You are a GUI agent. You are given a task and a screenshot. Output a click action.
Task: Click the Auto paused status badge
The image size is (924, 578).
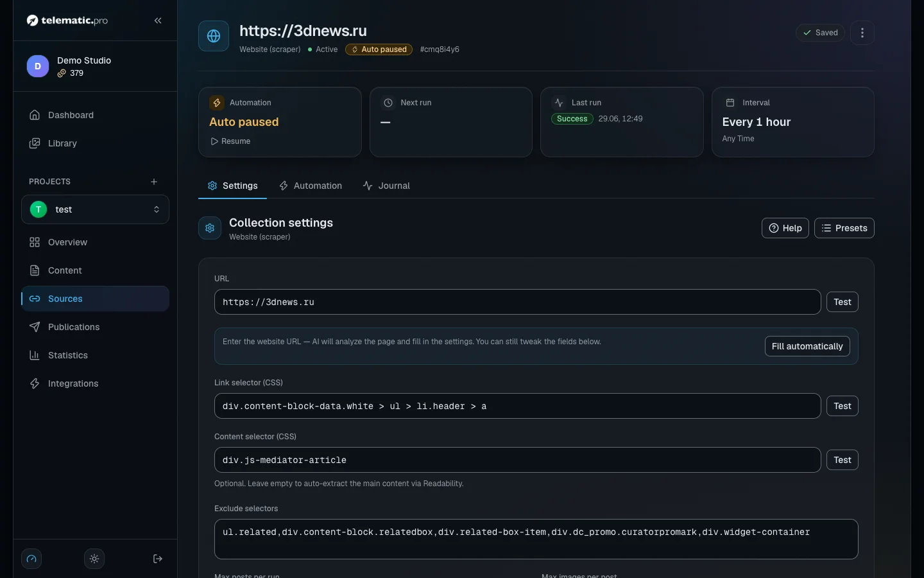[379, 49]
